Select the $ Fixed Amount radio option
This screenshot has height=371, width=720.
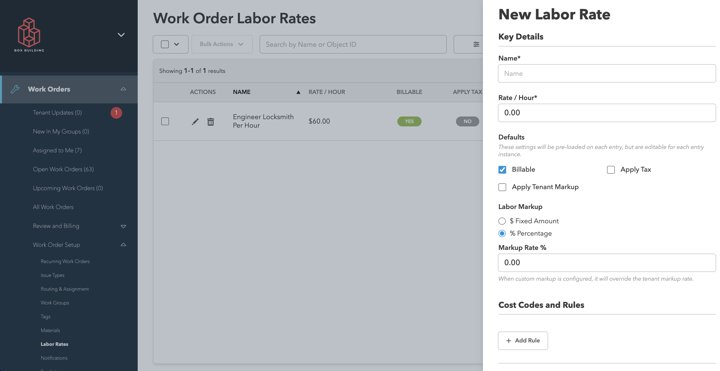(x=502, y=221)
